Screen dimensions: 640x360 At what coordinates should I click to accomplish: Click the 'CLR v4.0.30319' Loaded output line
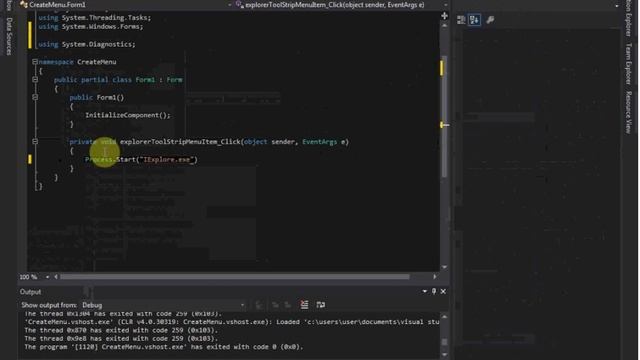pos(231,322)
